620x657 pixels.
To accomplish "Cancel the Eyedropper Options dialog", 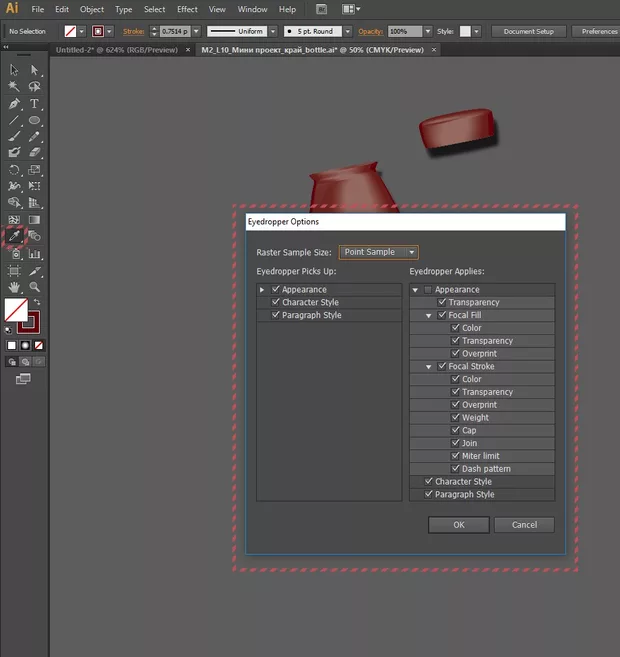I will tap(524, 524).
